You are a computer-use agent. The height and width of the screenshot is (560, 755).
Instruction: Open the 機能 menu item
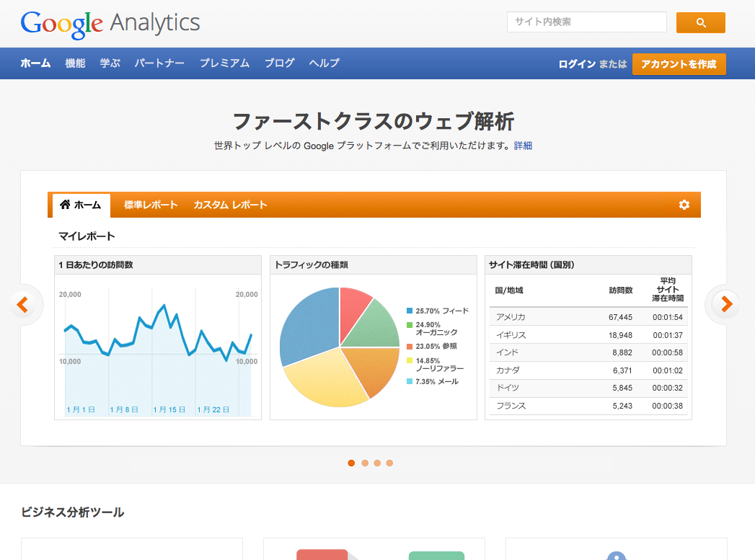tap(74, 63)
